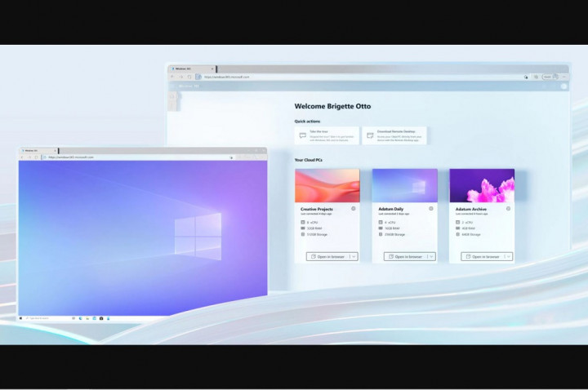Open Creative Projects Cloud PC in browser
The image size is (588, 390).
click(x=327, y=257)
